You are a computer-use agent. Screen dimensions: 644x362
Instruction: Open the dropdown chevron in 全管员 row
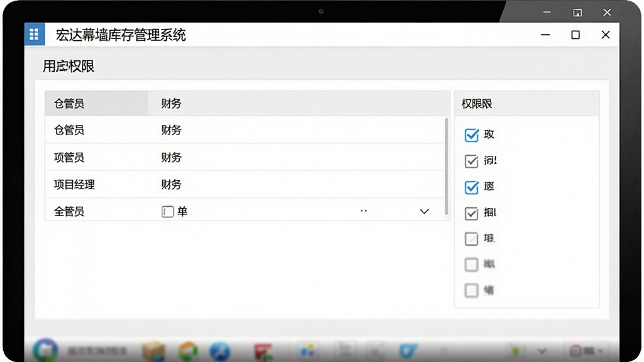coord(425,211)
